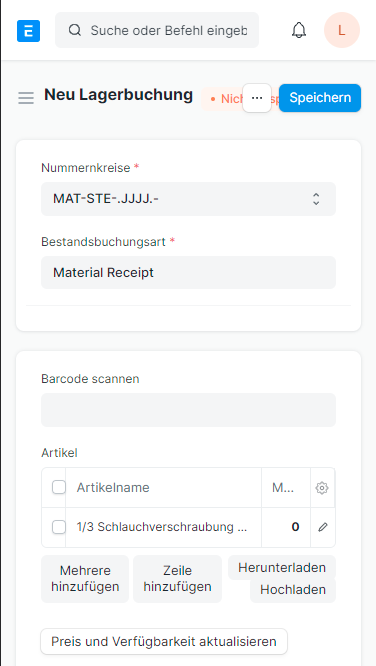Viewport: 376px width, 666px height.
Task: Open the ERPNext home logo
Action: pyautogui.click(x=28, y=31)
